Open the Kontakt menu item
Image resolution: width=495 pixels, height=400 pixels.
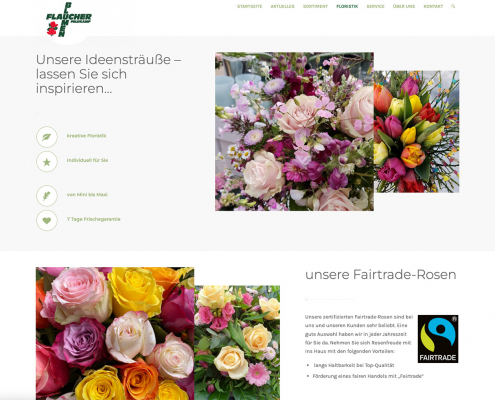pyautogui.click(x=433, y=6)
